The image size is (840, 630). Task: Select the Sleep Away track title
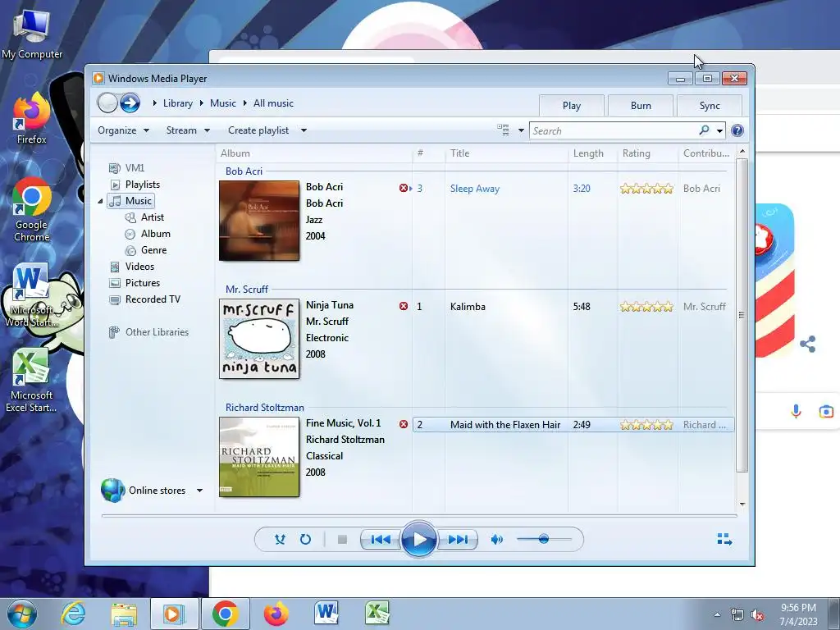pos(475,189)
